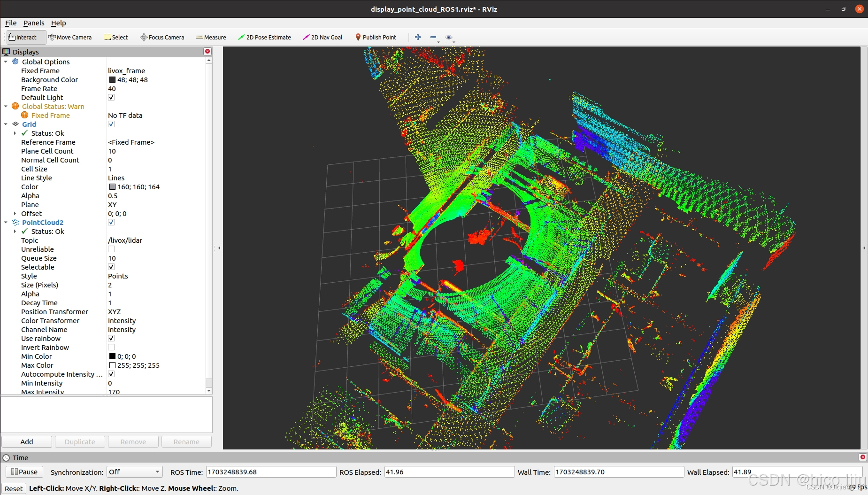Select the Interact tool
The image size is (868, 495).
pyautogui.click(x=23, y=37)
